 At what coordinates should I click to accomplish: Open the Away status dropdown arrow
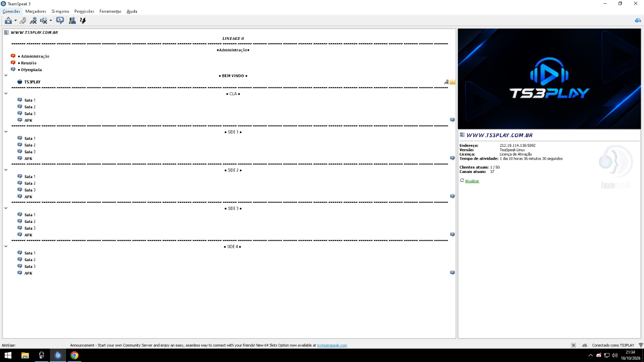[15, 21]
